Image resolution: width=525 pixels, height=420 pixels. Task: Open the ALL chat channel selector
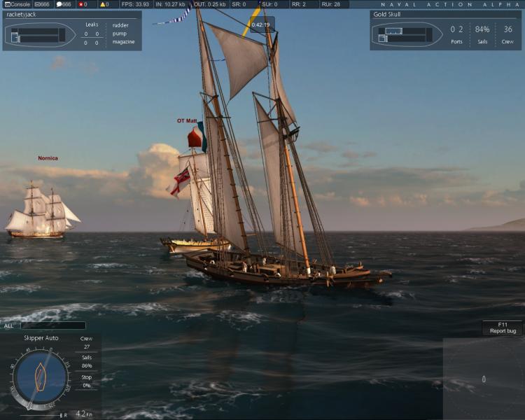point(8,325)
